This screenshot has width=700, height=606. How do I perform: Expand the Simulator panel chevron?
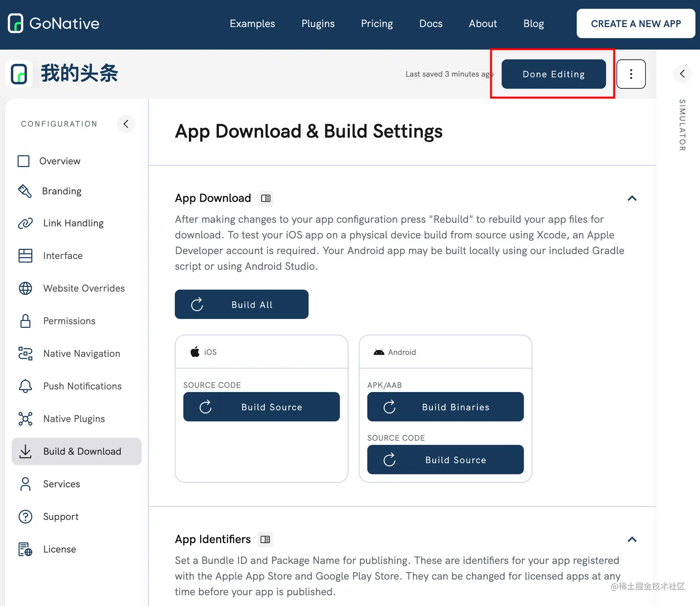click(682, 74)
